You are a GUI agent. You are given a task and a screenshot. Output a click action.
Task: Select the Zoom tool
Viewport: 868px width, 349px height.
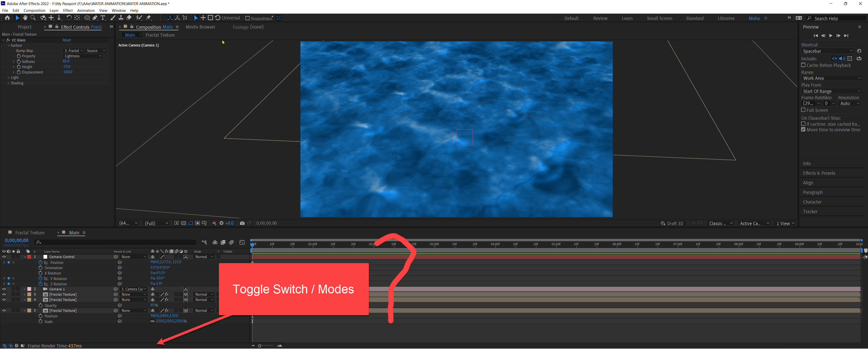click(33, 18)
